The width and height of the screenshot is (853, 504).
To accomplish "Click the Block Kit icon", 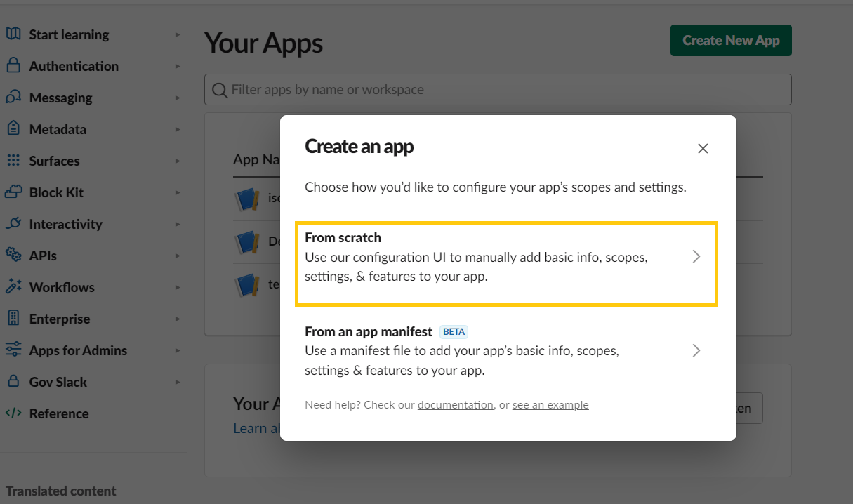I will coord(13,192).
